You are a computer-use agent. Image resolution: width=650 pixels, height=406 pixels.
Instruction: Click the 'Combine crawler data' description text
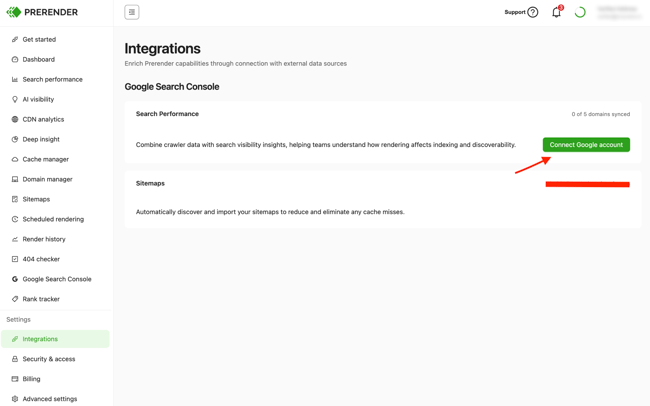(326, 145)
